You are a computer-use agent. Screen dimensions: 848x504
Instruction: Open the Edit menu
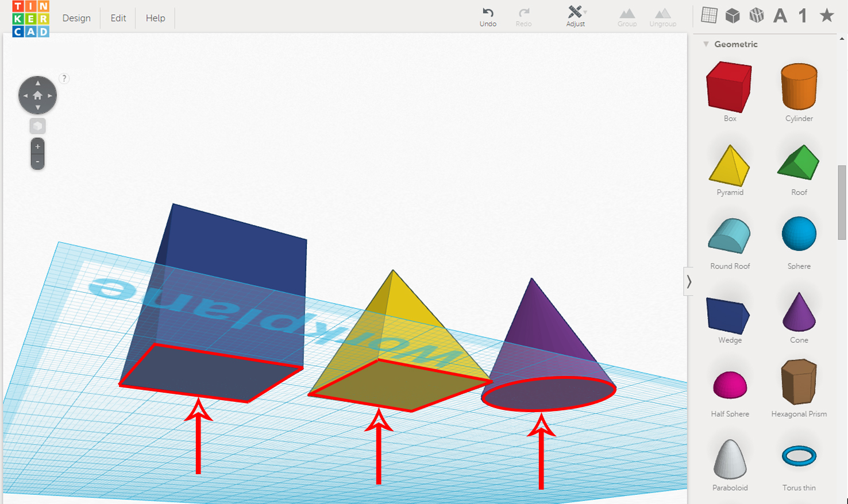click(x=118, y=18)
